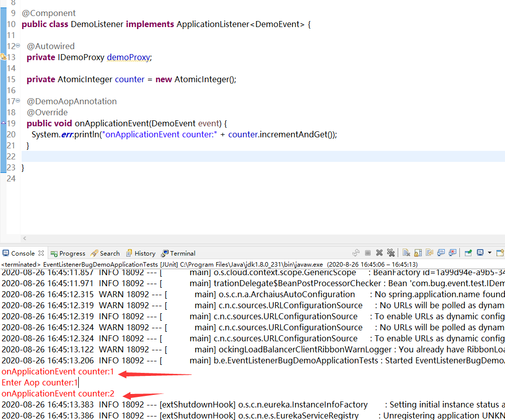505x420 pixels.
Task: Collapse the method fold at line 17
Action: tap(18, 101)
